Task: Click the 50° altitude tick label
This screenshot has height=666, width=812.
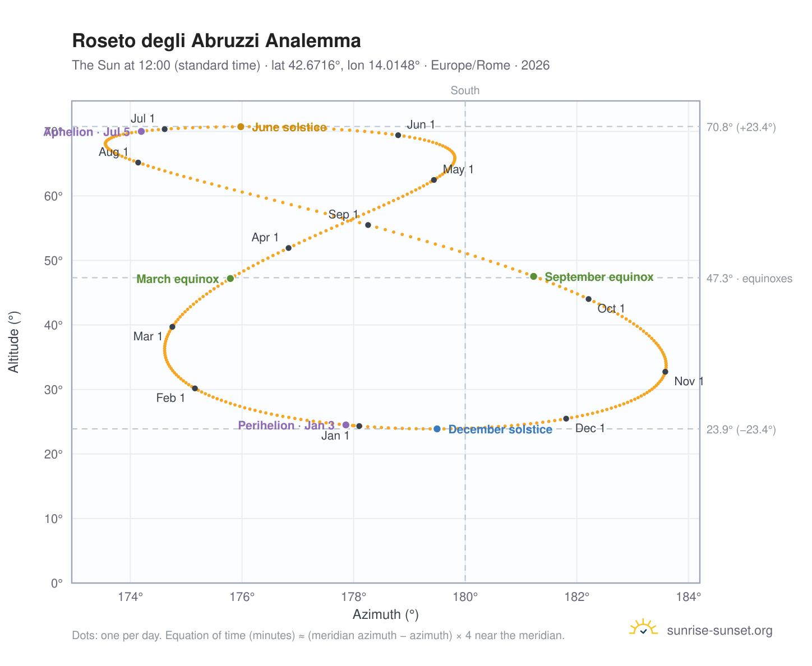Action: click(54, 261)
